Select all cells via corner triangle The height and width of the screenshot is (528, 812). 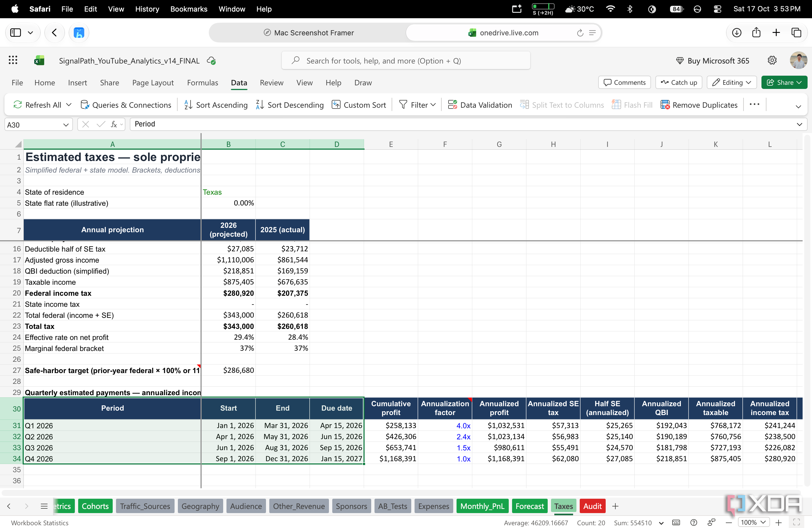[x=18, y=144]
